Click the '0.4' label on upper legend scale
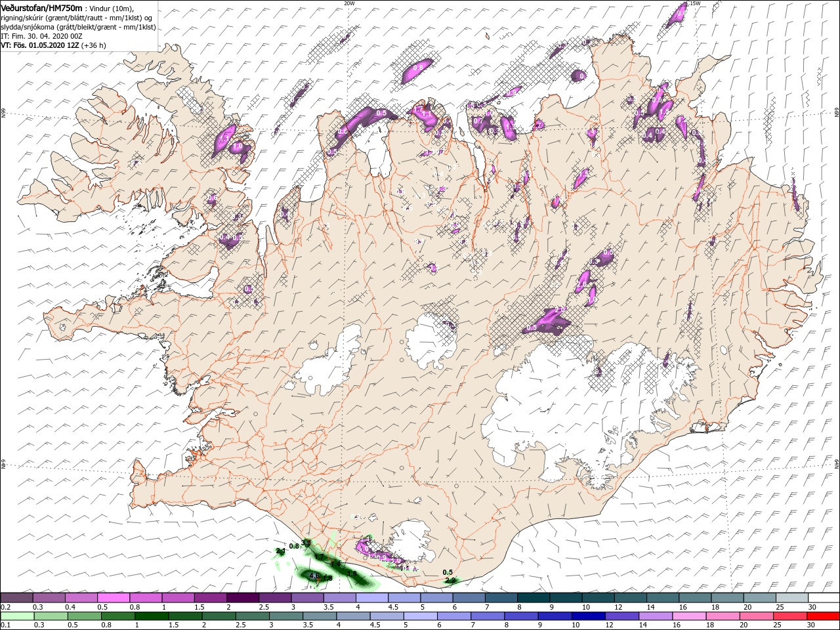The width and height of the screenshot is (840, 630). click(70, 608)
